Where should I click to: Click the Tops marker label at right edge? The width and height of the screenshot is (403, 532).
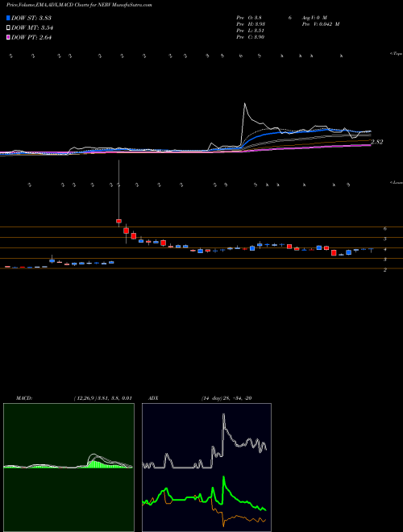(397, 54)
